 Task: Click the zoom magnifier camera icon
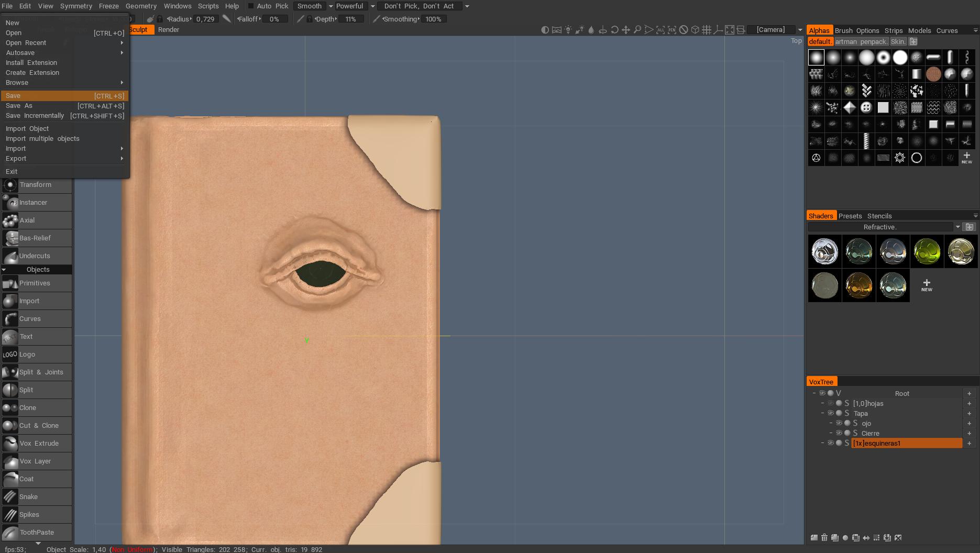pyautogui.click(x=637, y=30)
